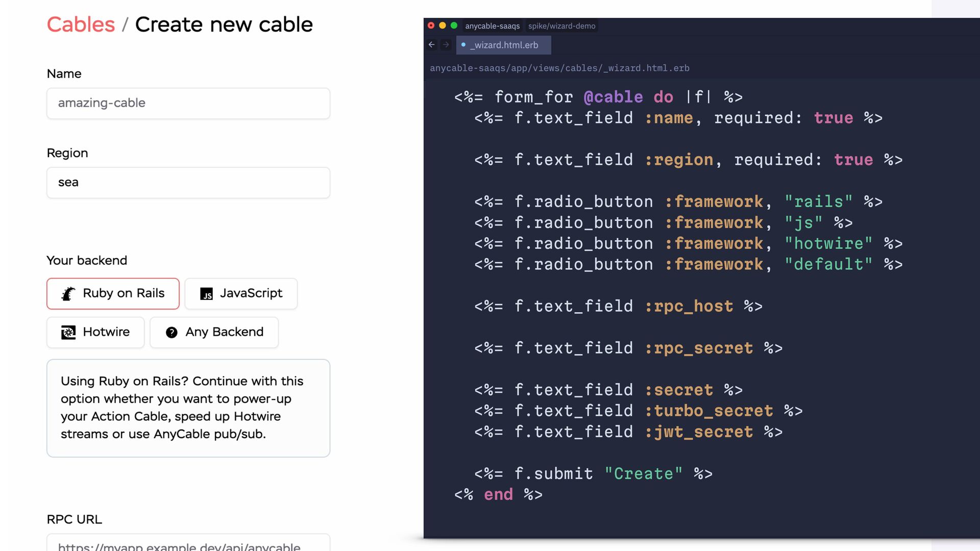The width and height of the screenshot is (980, 551).
Task: Pick the Hotwire backend option
Action: (x=95, y=332)
